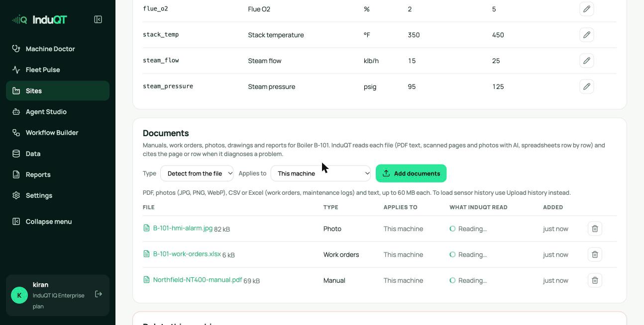Expand the 'This machine' Applies to dropdown
The width and height of the screenshot is (644, 325).
[321, 173]
